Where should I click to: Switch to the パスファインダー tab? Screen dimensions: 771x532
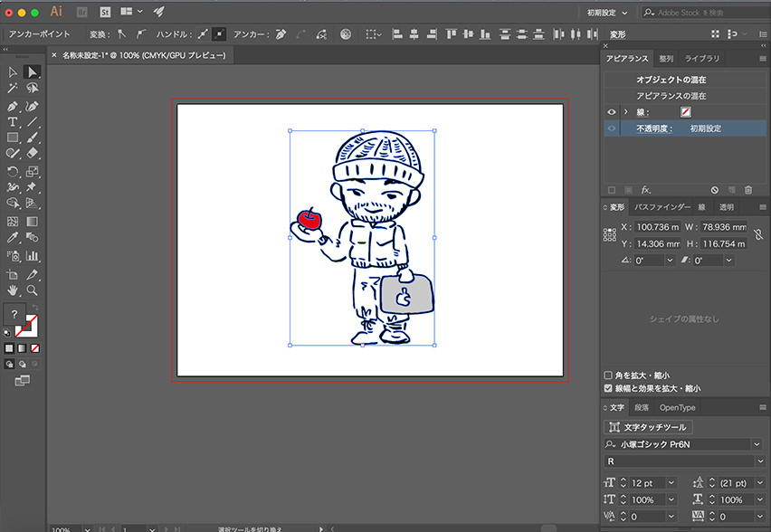pyautogui.click(x=662, y=207)
